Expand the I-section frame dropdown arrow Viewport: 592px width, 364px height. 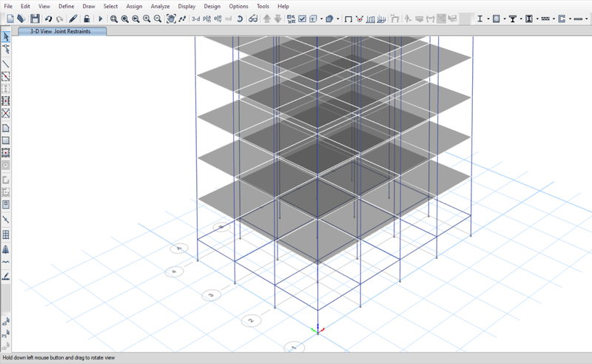(488, 18)
